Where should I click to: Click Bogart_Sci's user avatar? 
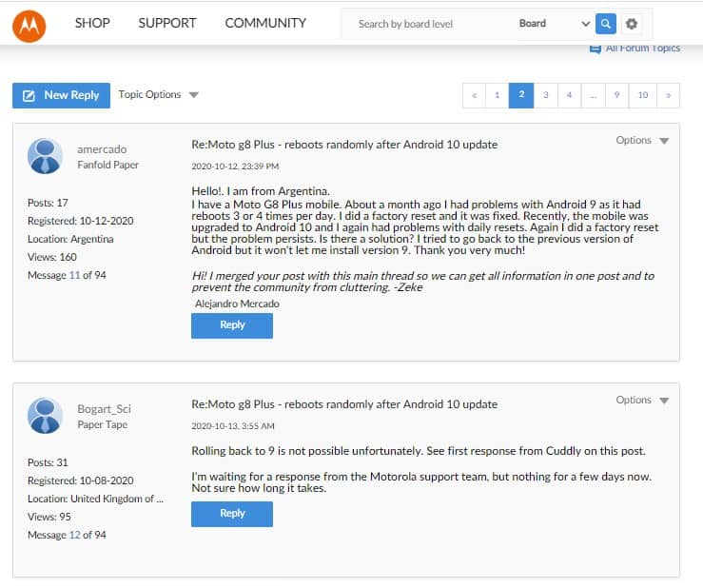point(45,416)
